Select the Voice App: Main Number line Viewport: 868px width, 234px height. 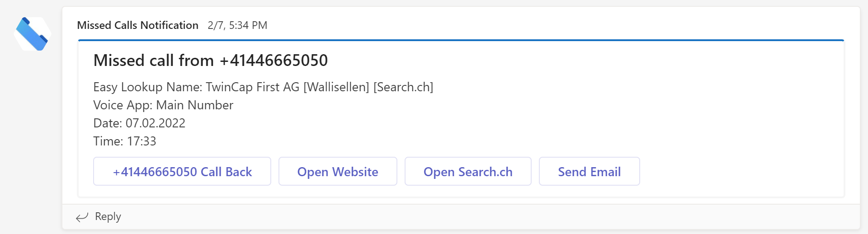163,105
